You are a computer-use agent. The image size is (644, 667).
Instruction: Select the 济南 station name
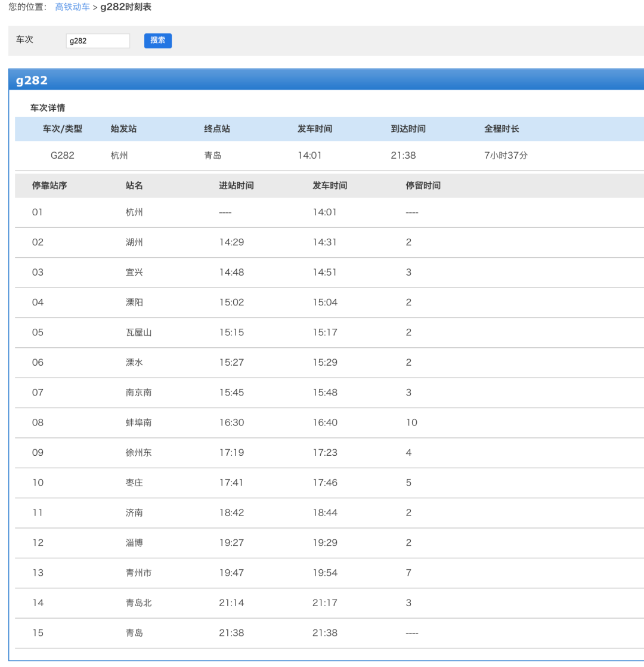(x=134, y=512)
